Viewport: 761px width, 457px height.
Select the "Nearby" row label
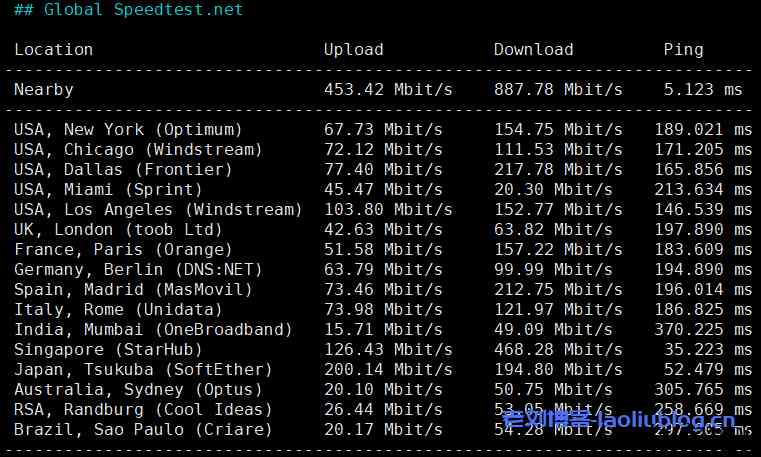(44, 90)
